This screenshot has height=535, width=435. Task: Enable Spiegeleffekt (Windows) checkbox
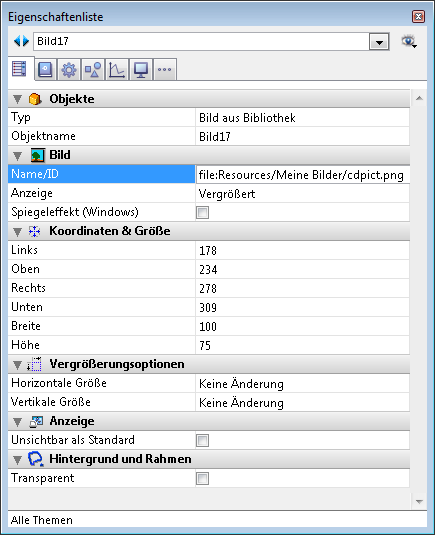[x=202, y=213]
